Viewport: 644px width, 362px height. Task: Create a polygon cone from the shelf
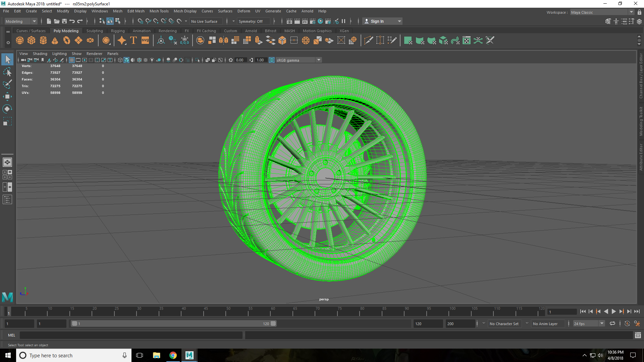click(x=55, y=41)
